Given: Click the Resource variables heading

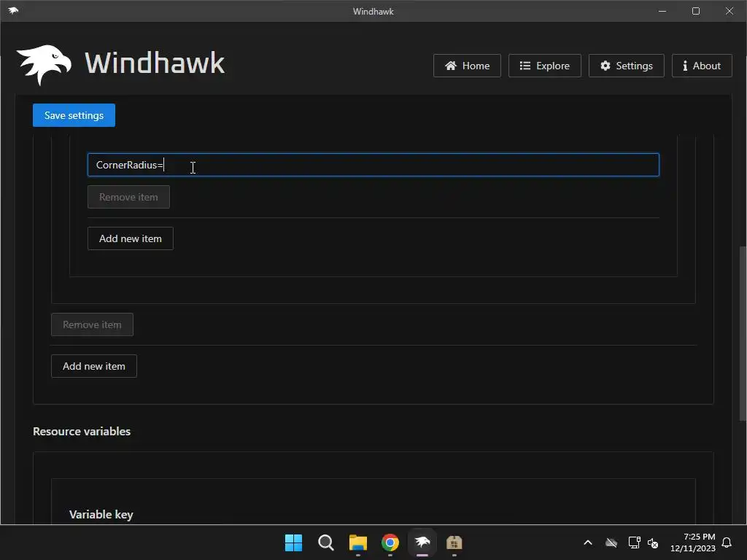Looking at the screenshot, I should coord(82,432).
